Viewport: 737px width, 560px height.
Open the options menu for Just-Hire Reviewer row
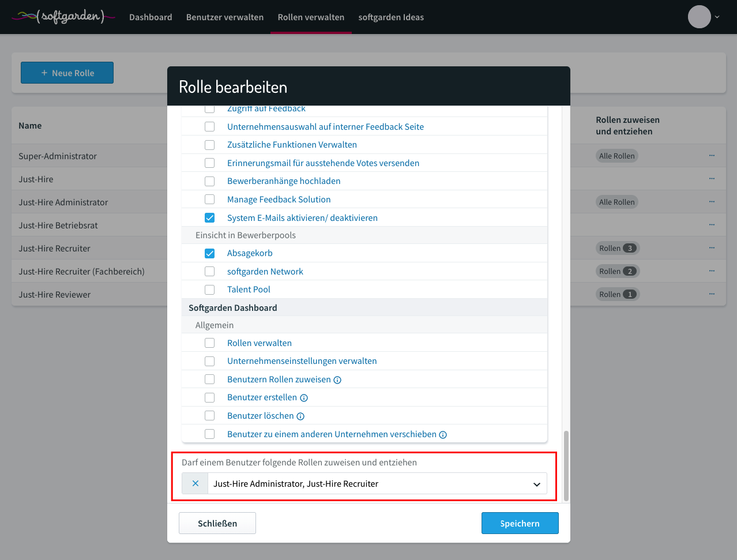coord(712,294)
